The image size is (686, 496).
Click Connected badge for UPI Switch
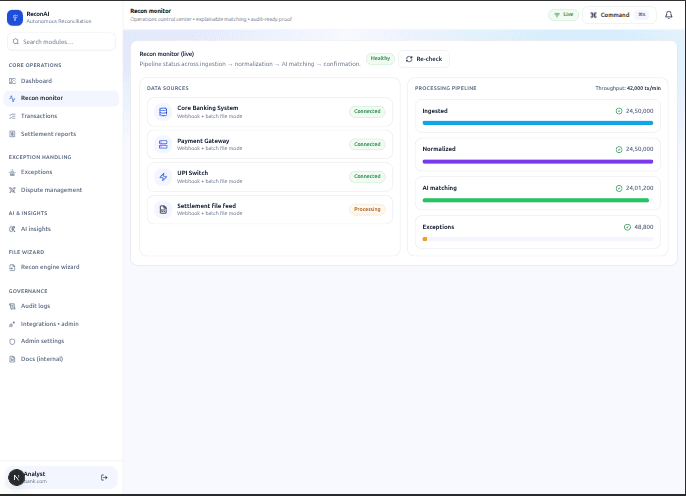(367, 176)
